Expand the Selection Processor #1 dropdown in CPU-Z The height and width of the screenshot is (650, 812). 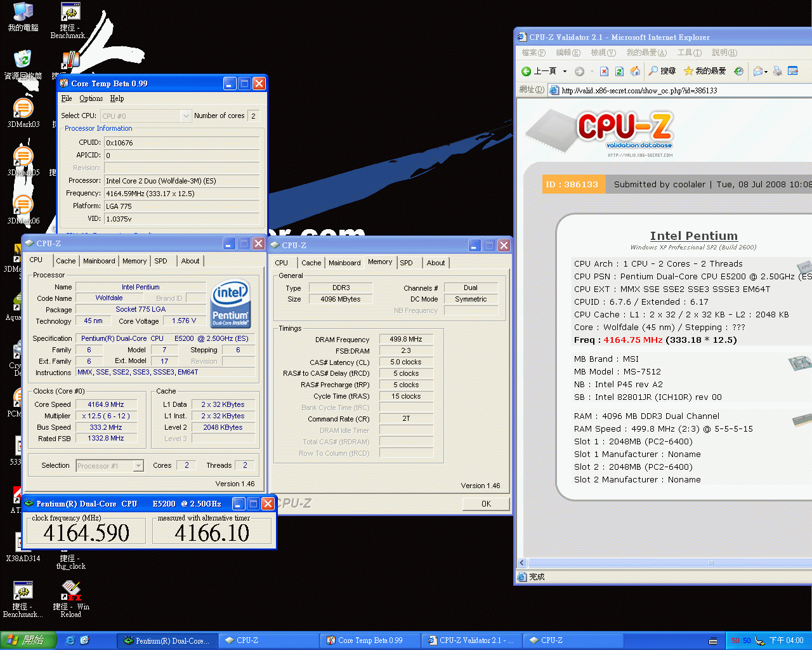click(x=138, y=466)
